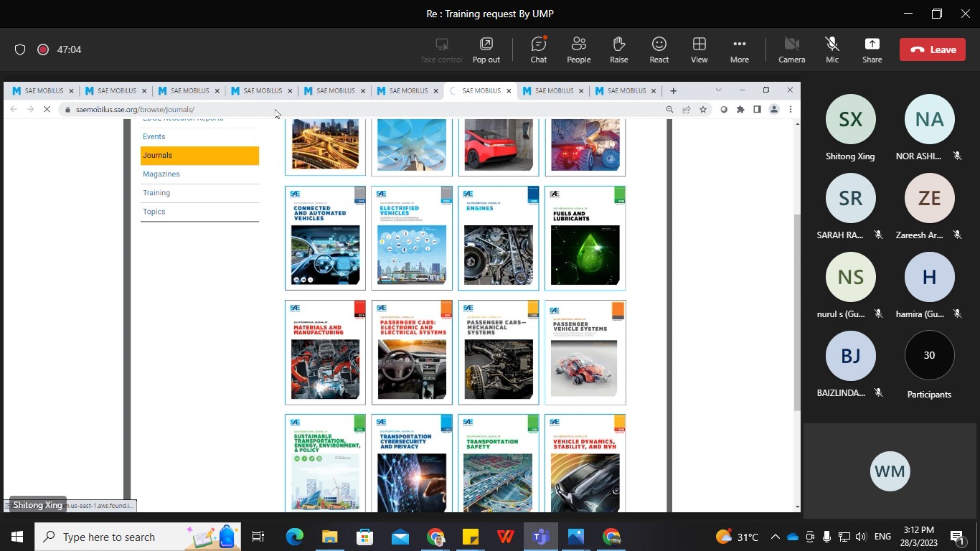Open Passenger Cars Electronic Electrical Systems journal
The image size is (980, 551).
pyautogui.click(x=412, y=352)
